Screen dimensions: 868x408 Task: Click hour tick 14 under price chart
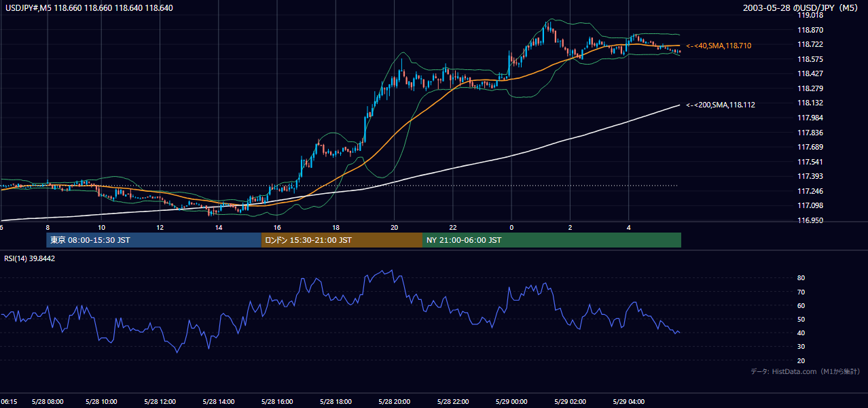(x=218, y=228)
